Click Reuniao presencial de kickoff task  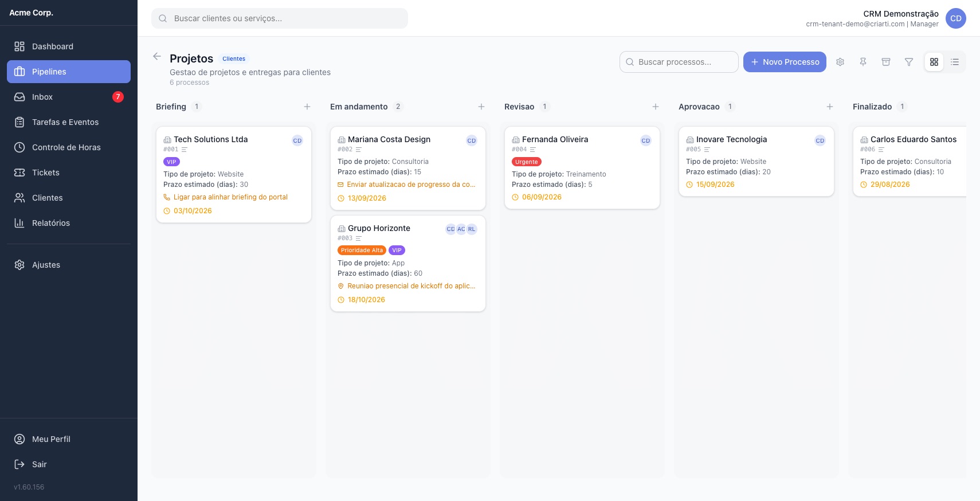coord(411,286)
